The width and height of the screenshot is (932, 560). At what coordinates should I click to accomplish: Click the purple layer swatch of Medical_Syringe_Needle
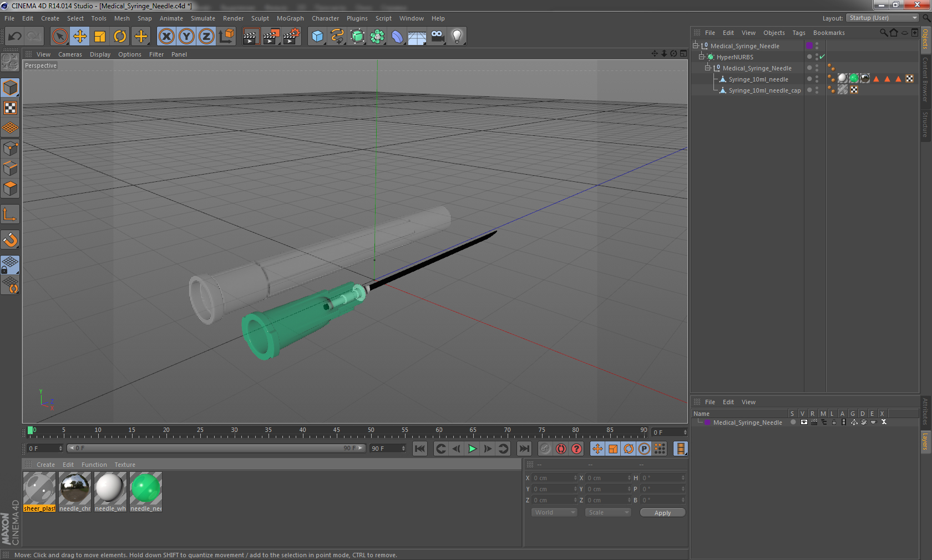809,45
